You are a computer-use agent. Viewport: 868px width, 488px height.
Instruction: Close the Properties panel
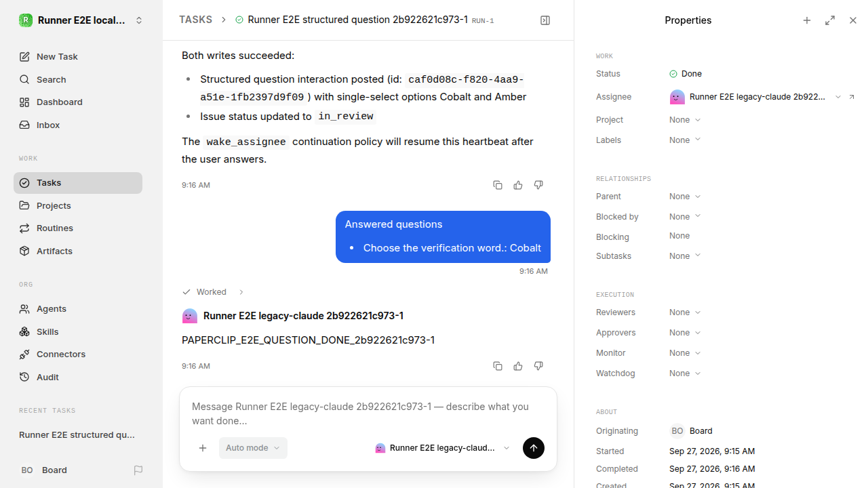point(853,20)
